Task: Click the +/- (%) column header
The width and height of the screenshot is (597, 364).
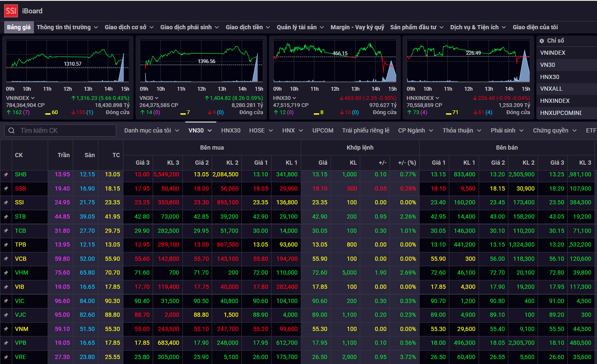Action: 407,163
